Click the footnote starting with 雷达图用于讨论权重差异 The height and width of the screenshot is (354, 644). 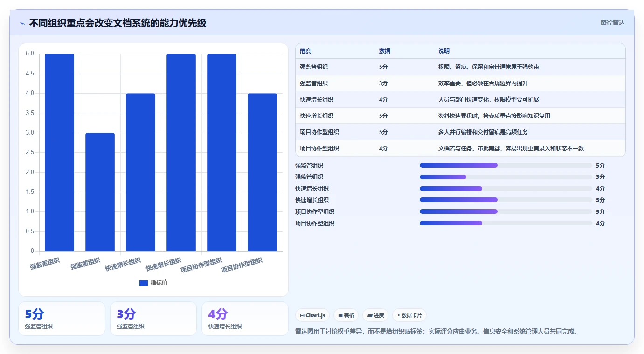point(437,332)
